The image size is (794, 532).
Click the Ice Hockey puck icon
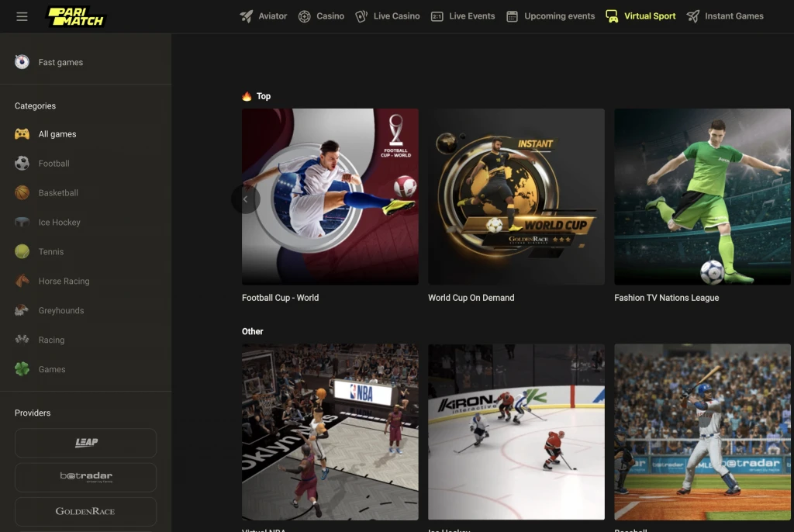click(22, 223)
